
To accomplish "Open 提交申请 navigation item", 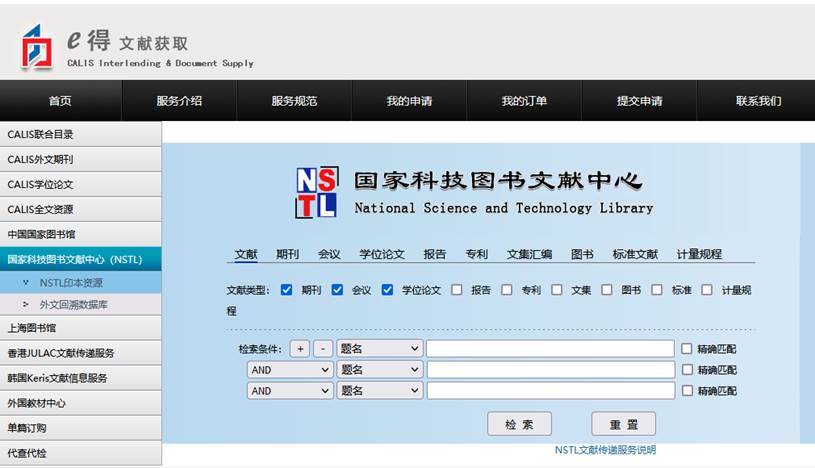I will click(639, 100).
